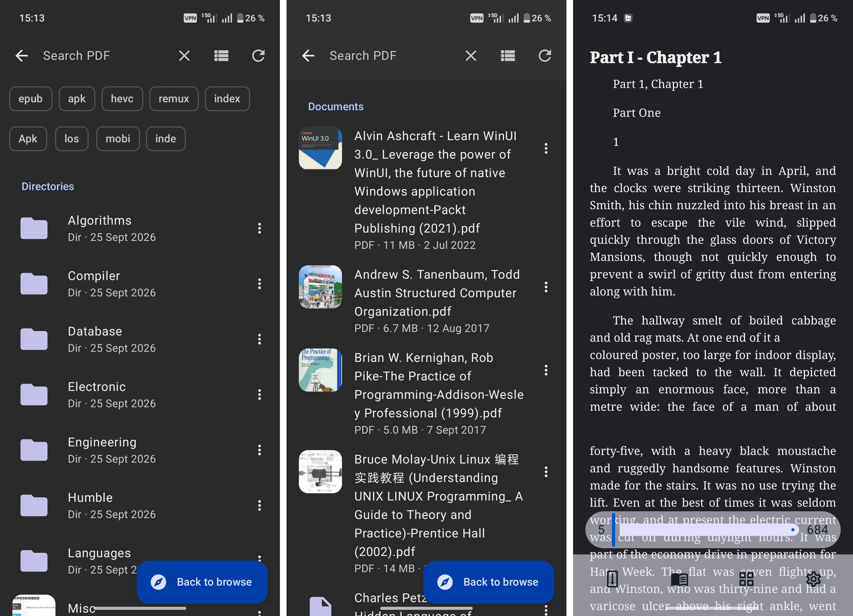This screenshot has width=853, height=616.
Task: Select the hevc suggestion chip
Action: [122, 99]
